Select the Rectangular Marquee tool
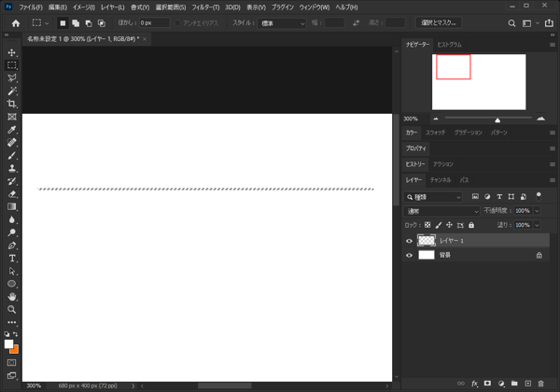 [x=12, y=65]
